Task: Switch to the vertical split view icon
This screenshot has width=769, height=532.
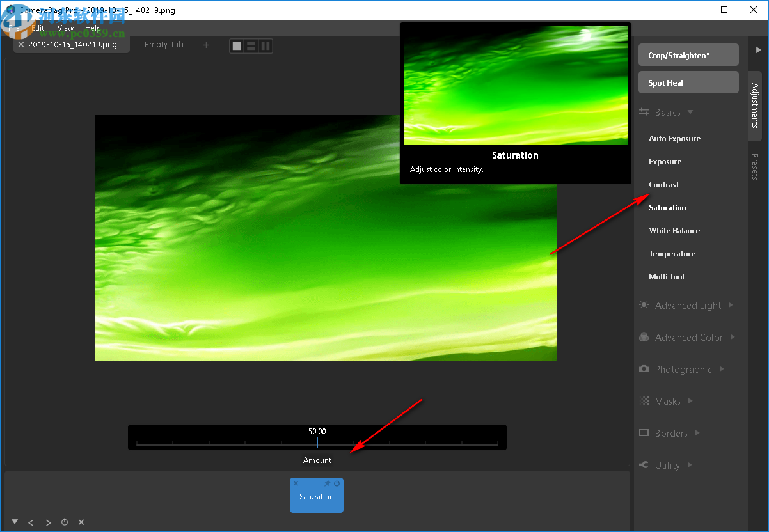Action: click(266, 45)
